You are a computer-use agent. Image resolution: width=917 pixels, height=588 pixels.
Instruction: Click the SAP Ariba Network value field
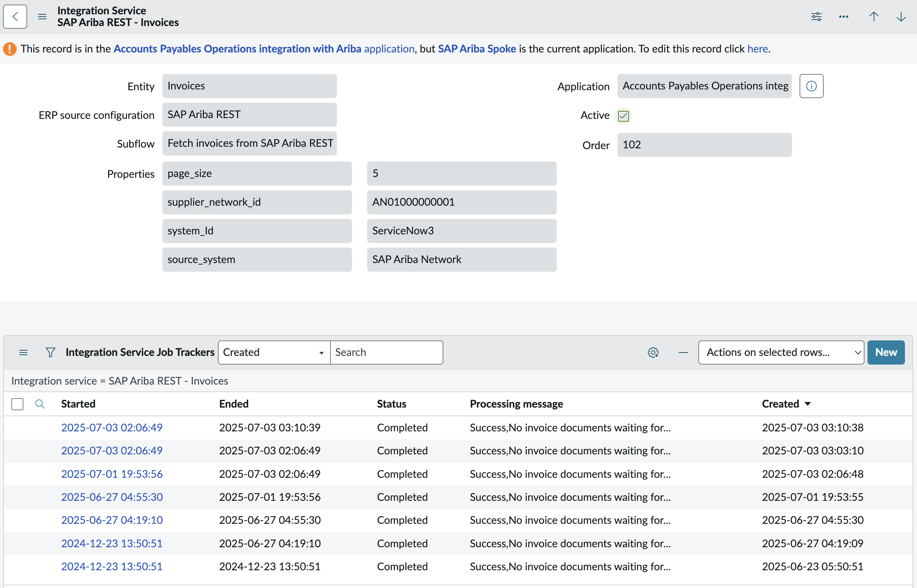pos(462,260)
